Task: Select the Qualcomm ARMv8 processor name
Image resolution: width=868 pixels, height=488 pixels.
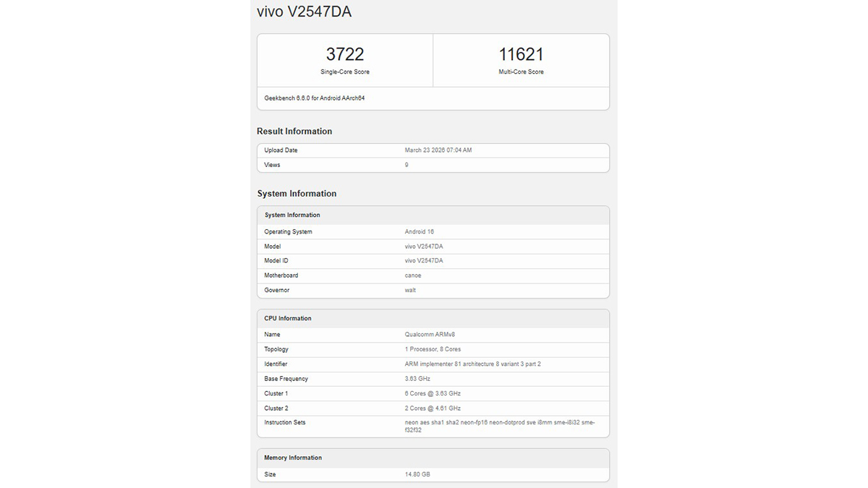Action: (432, 334)
